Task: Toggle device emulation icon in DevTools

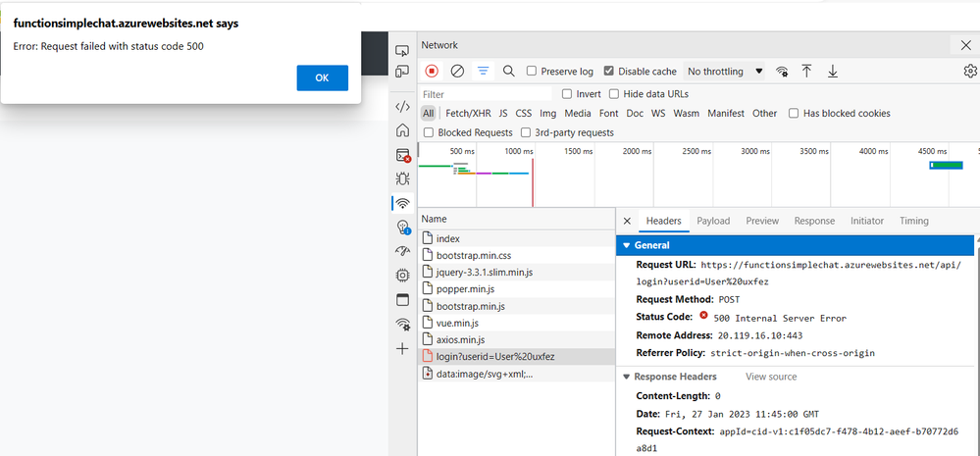Action: pos(402,72)
